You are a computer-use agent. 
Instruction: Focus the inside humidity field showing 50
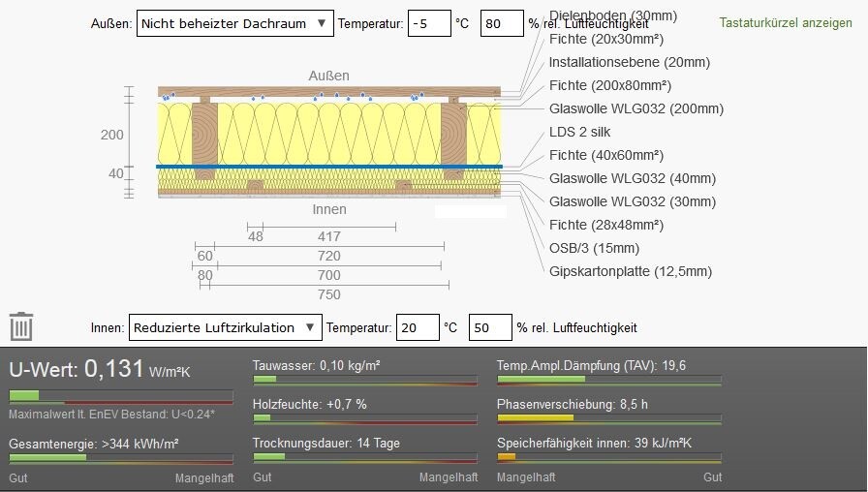[489, 327]
